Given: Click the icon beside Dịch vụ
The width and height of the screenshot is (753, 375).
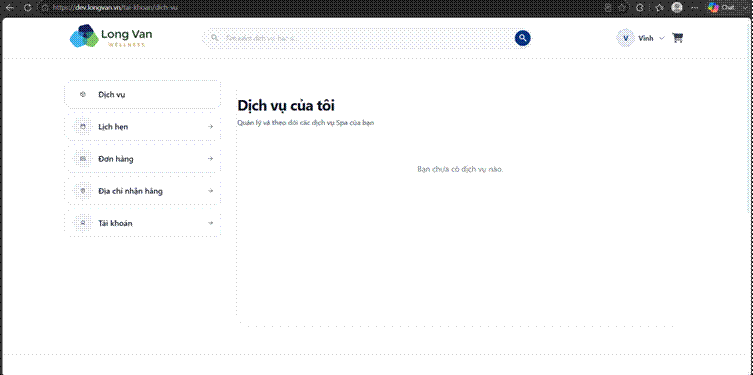Looking at the screenshot, I should 83,95.
